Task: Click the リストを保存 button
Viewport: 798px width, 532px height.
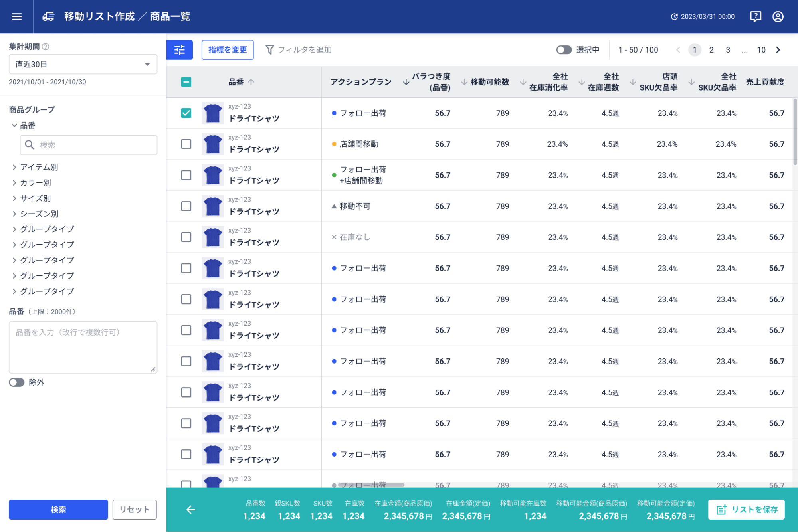Action: tap(746, 510)
